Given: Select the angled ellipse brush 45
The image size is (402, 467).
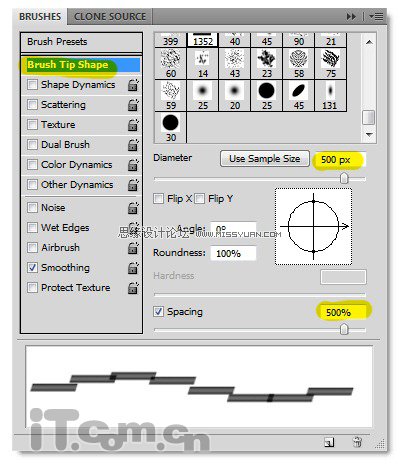Looking at the screenshot, I should click(x=299, y=95).
